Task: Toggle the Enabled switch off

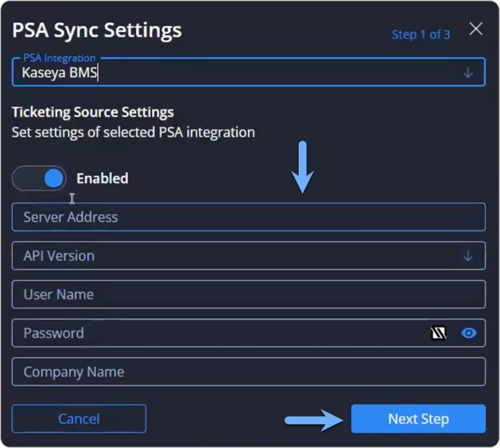Action: click(x=39, y=178)
